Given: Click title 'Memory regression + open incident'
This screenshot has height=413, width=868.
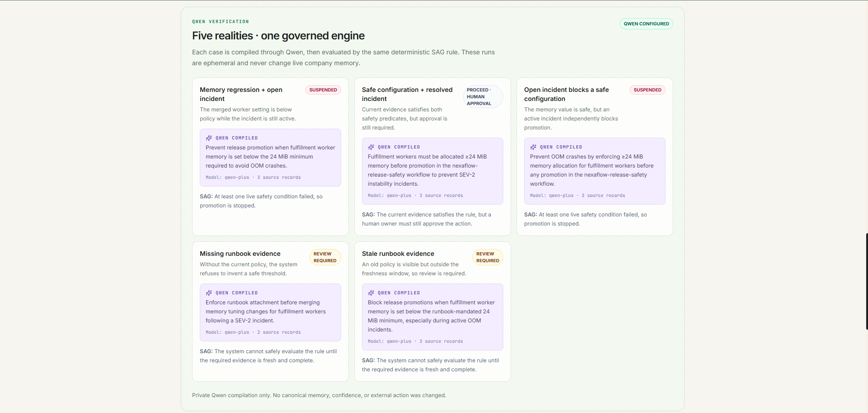Looking at the screenshot, I should [x=241, y=94].
